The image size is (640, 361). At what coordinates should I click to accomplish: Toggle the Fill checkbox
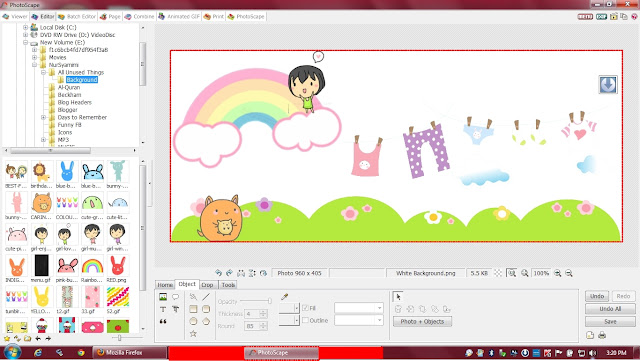pos(305,308)
